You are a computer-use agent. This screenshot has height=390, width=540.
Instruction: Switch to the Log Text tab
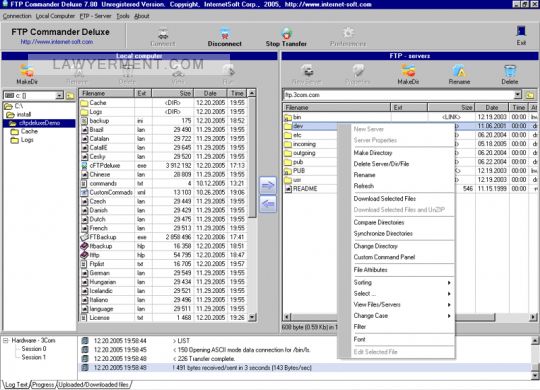coord(16,384)
